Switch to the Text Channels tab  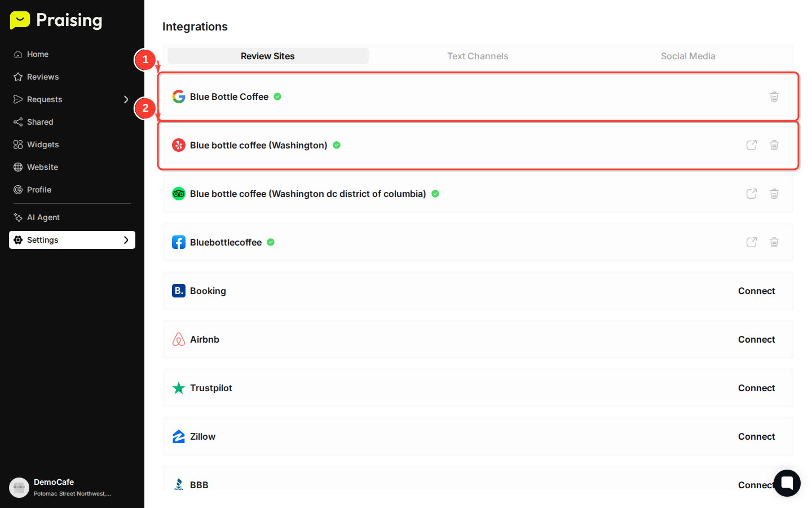478,56
